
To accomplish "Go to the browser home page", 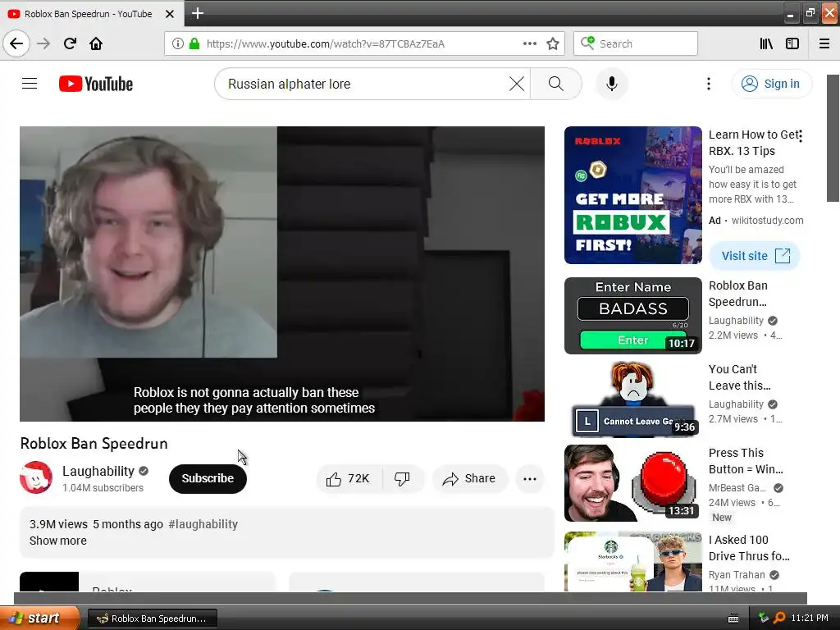I will [x=96, y=43].
